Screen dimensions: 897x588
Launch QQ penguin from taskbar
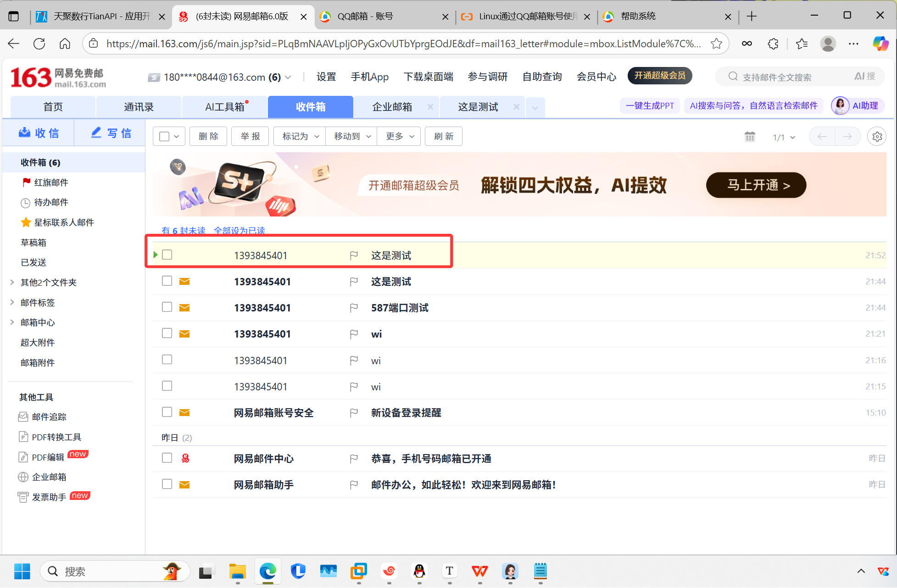tap(419, 571)
